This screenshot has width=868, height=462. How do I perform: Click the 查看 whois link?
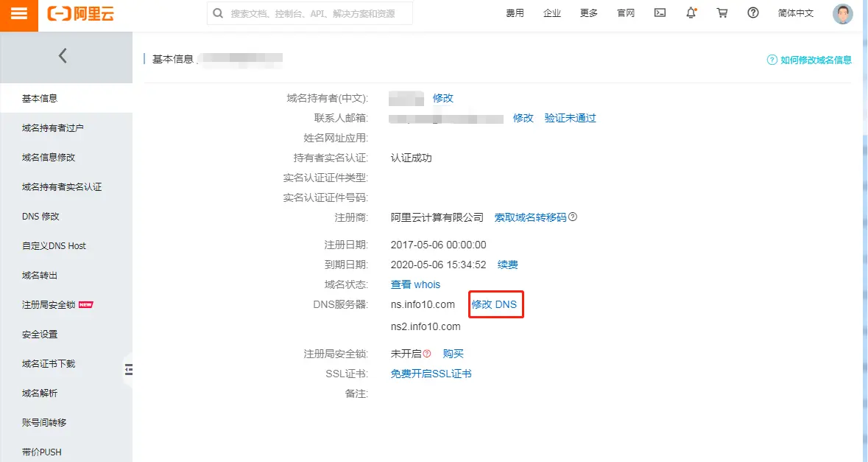415,284
